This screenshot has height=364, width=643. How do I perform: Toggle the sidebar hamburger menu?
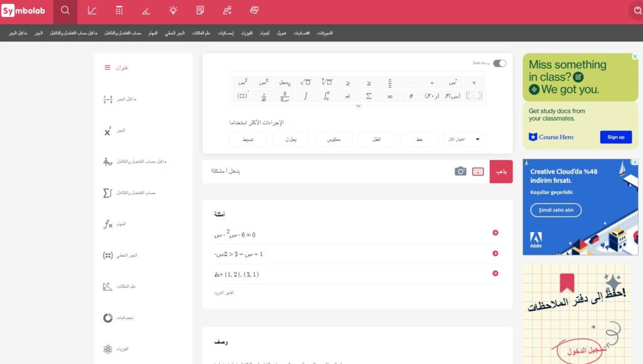pyautogui.click(x=107, y=67)
